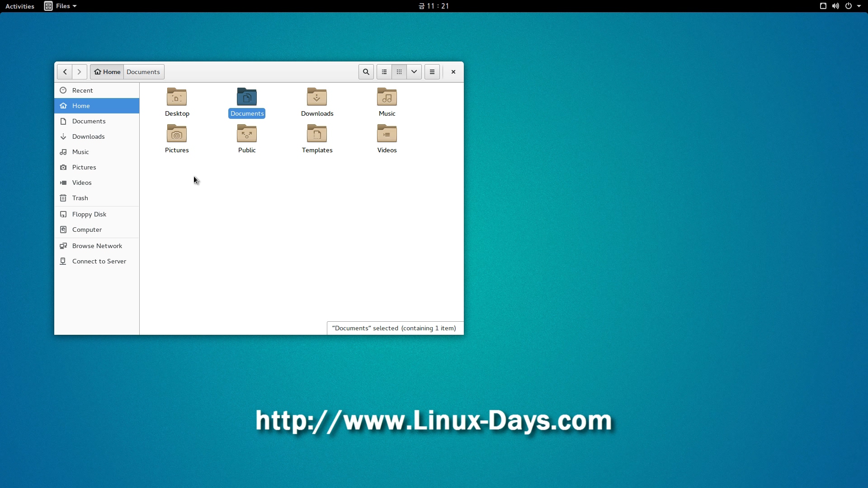Go forward with the right arrow button
This screenshot has width=868, height=488.
click(80, 72)
